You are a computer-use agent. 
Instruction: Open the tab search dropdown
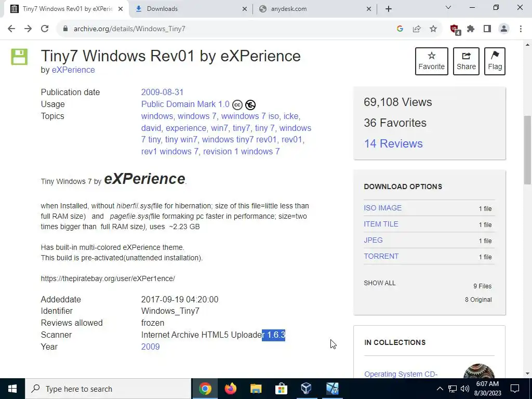(x=448, y=7)
